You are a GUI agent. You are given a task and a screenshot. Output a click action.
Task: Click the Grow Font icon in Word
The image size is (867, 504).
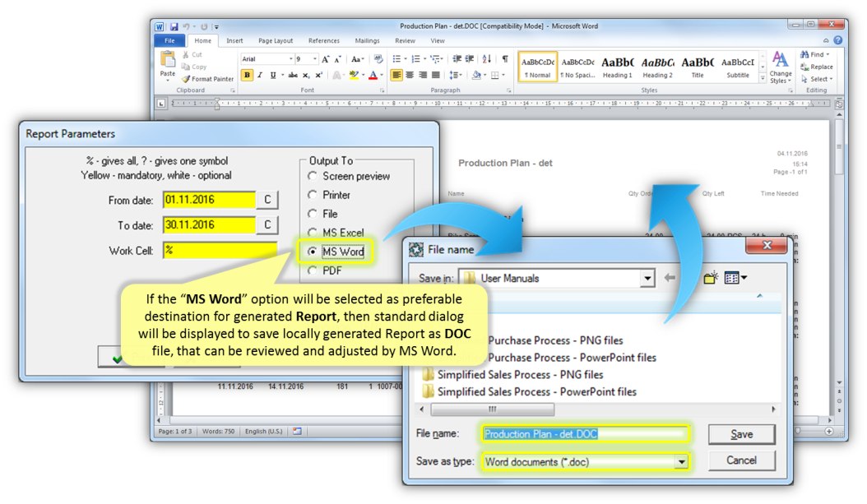(x=325, y=59)
